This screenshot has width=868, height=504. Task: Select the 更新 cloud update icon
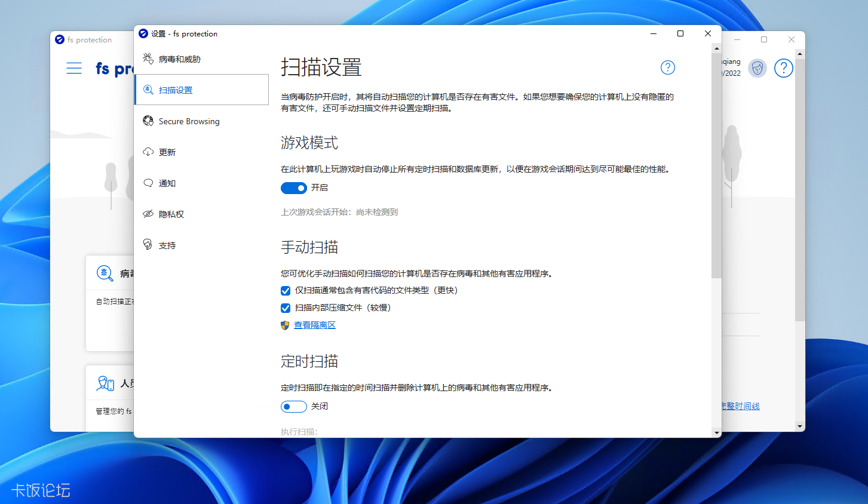pyautogui.click(x=148, y=152)
